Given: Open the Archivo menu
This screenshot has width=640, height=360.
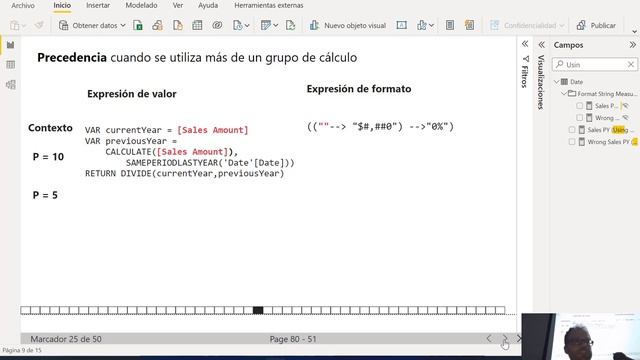Looking at the screenshot, I should tap(23, 5).
